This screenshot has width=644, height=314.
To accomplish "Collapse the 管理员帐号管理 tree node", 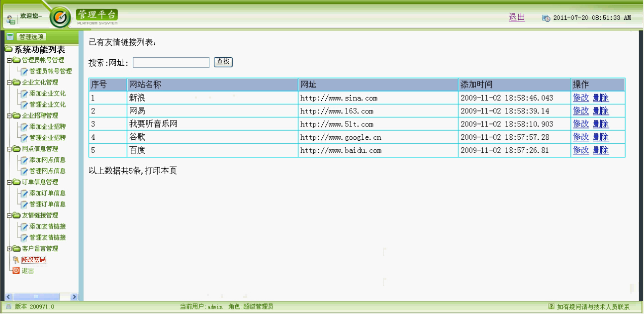I will pos(9,60).
